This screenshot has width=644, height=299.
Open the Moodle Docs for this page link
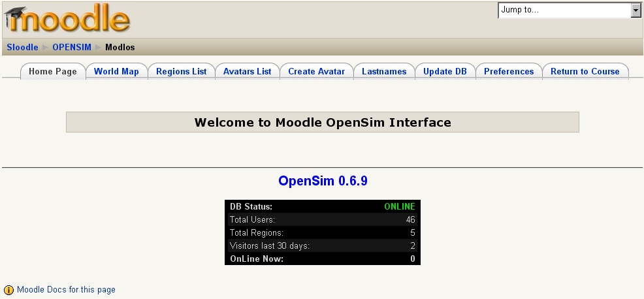tap(66, 290)
